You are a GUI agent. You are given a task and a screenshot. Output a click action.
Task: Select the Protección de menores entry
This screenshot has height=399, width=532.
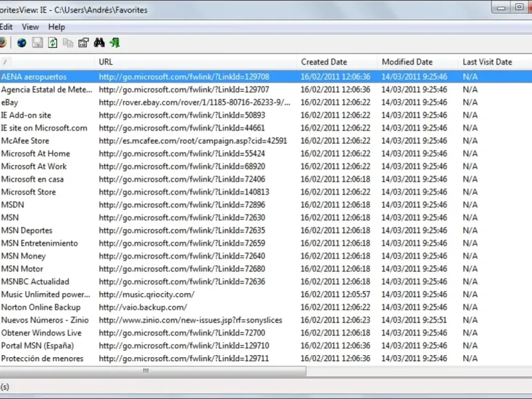click(x=42, y=358)
